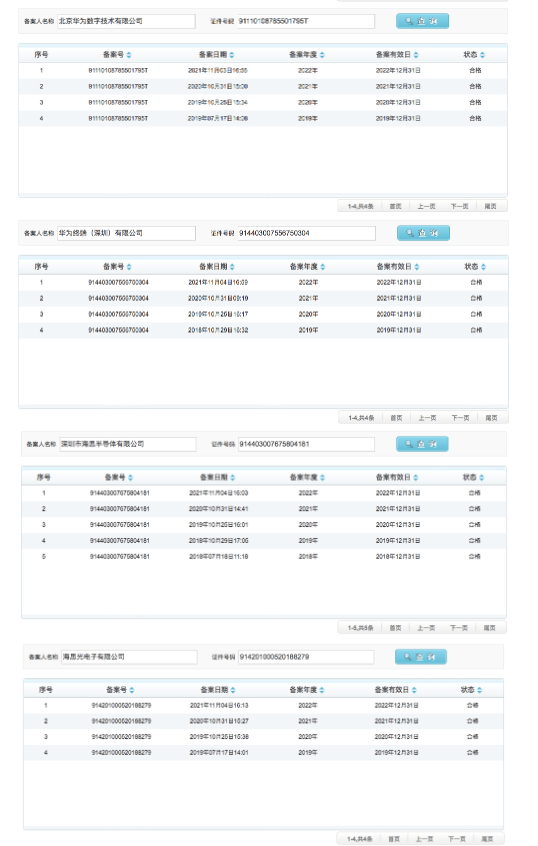The height and width of the screenshot is (846, 538).
Task: Sort 海思光电子 table by 备案年度
Action: pos(307,690)
